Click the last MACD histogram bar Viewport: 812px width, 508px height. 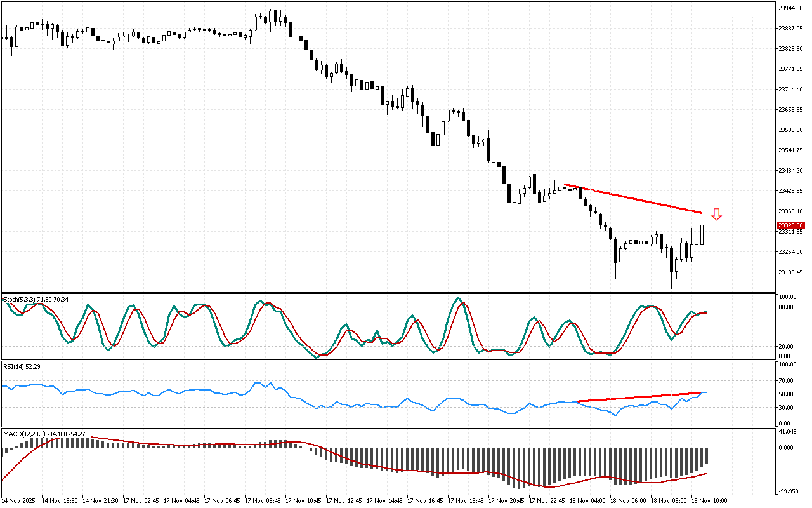click(x=706, y=455)
